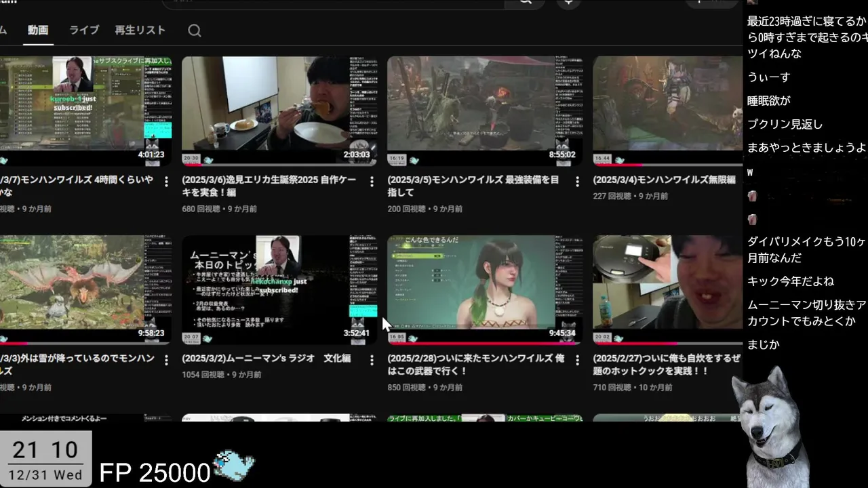The width and height of the screenshot is (868, 488).
Task: Click the 21 10 clock overlay
Action: point(45,449)
